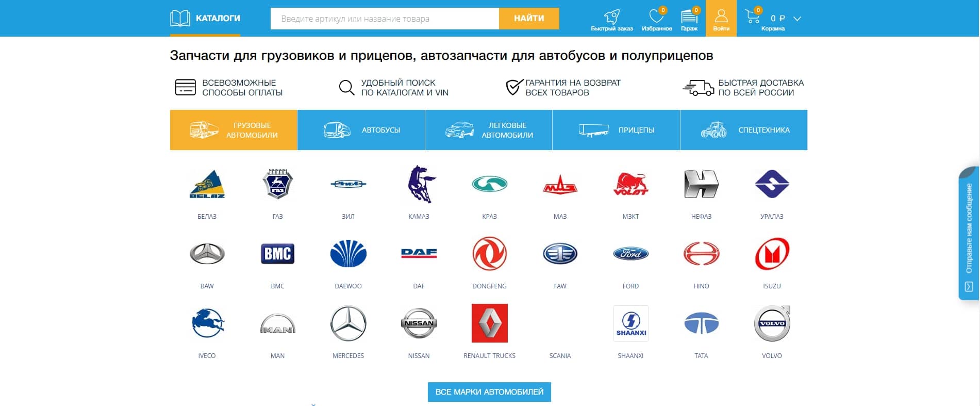Open the Каталоги menu
This screenshot has height=406, width=980.
coord(205,18)
